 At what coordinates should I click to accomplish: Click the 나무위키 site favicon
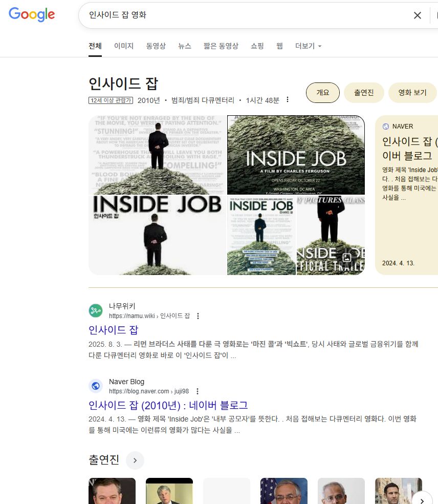click(x=96, y=310)
